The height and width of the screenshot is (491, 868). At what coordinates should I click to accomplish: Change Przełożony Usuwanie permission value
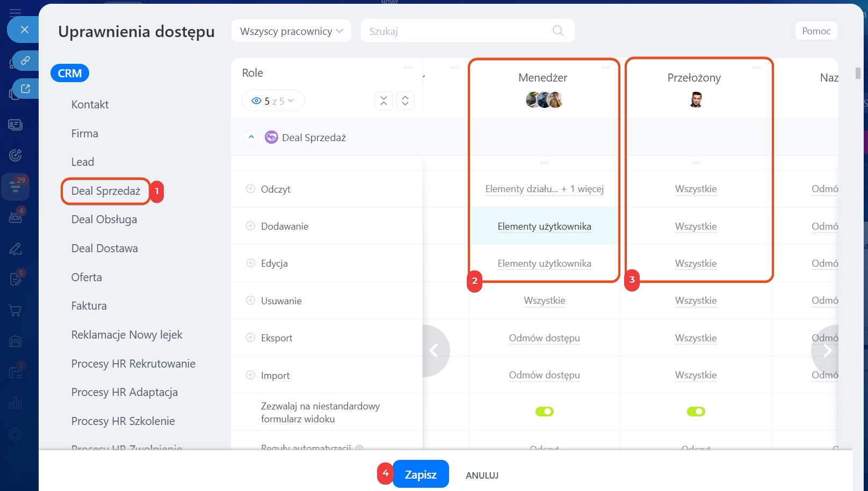[x=696, y=301]
